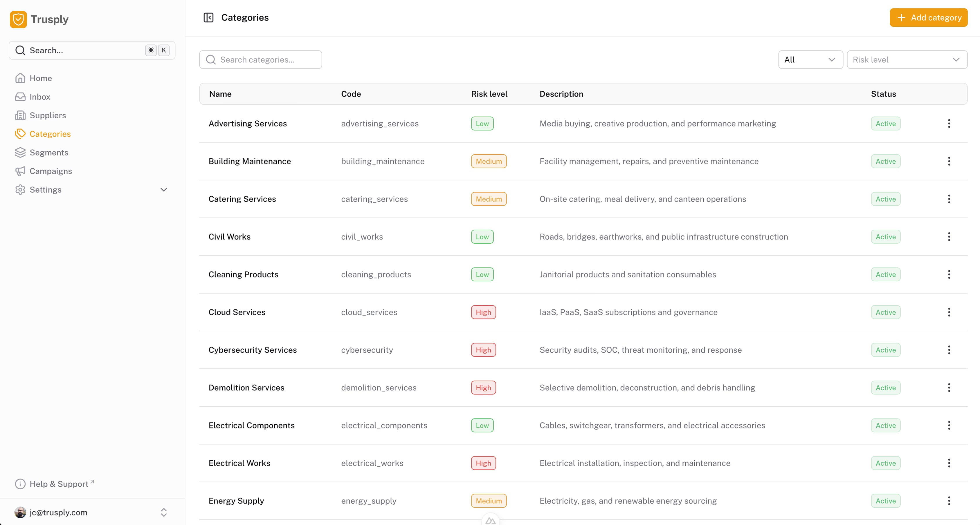The width and height of the screenshot is (980, 525).
Task: Open the Risk level filter dropdown
Action: [x=907, y=60]
